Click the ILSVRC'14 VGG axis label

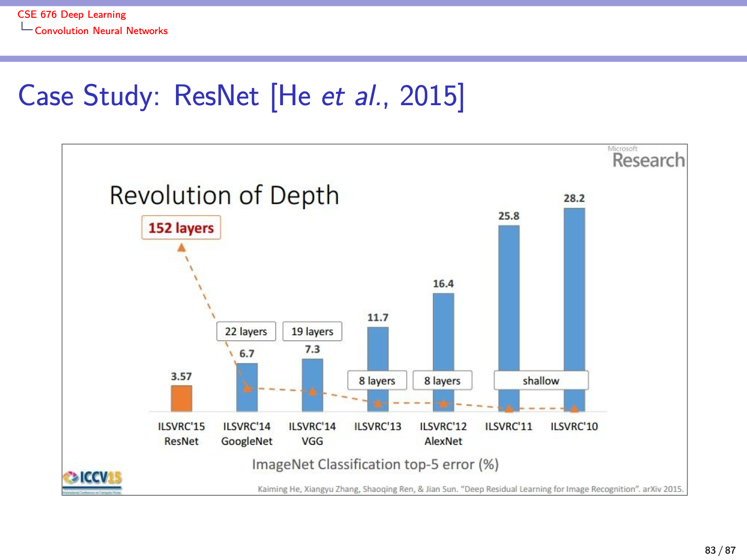pos(312,434)
